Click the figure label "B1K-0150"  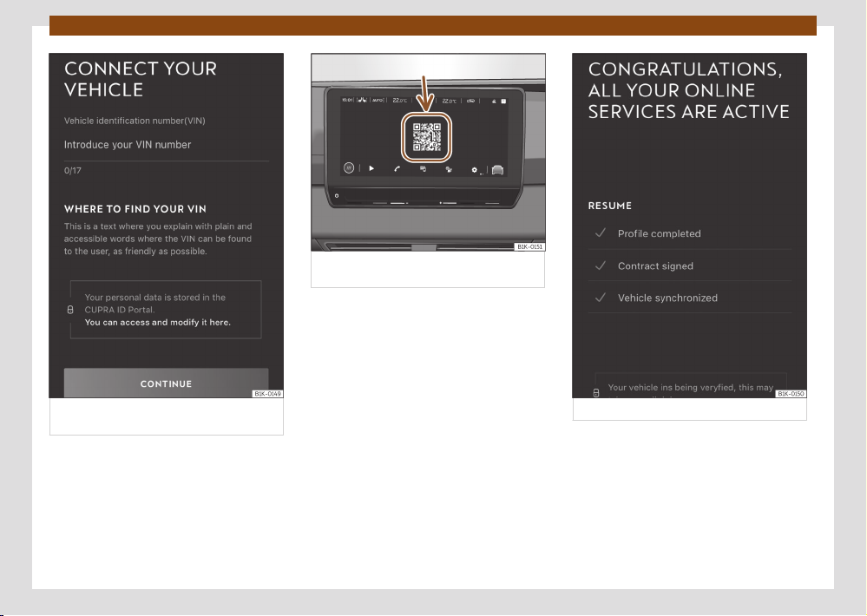click(791, 394)
